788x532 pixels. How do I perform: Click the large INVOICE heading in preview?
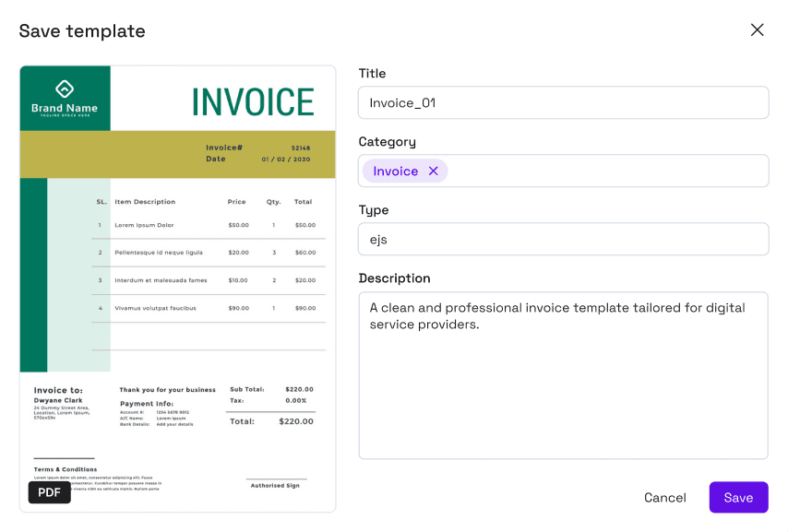(x=253, y=102)
